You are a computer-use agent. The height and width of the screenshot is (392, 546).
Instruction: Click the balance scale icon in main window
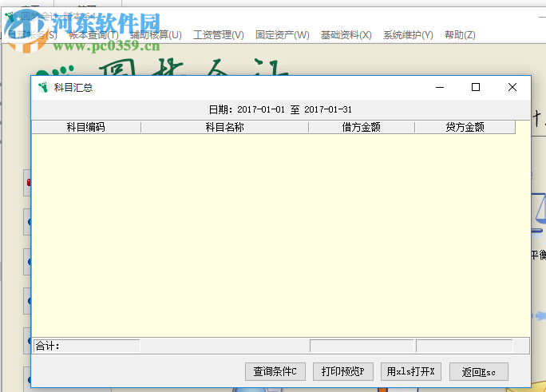click(x=539, y=214)
